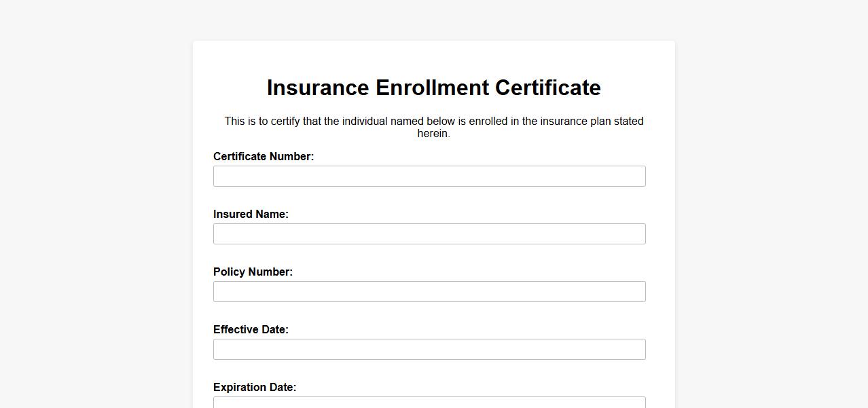868x408 pixels.
Task: Click "Certificate" at the end of the title
Action: [x=547, y=88]
